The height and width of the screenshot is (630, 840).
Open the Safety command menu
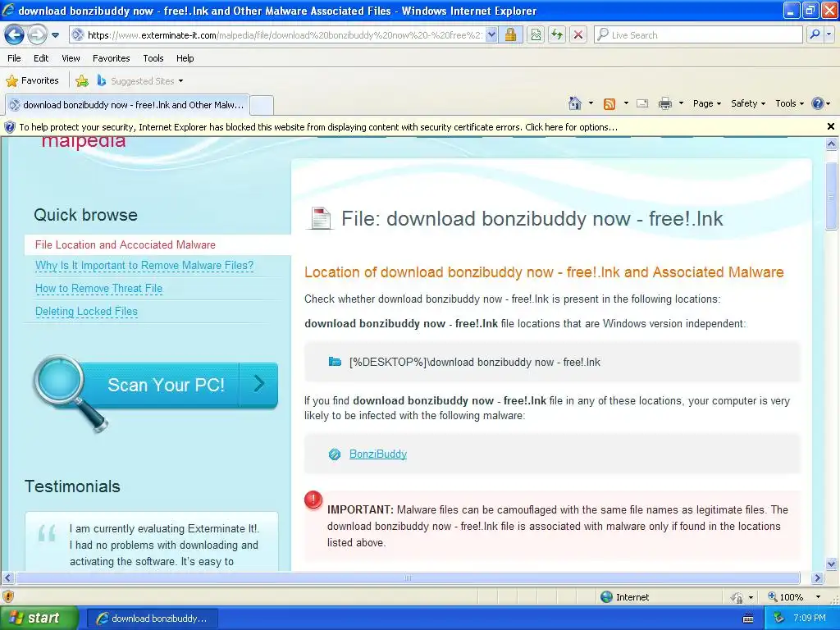(x=748, y=103)
